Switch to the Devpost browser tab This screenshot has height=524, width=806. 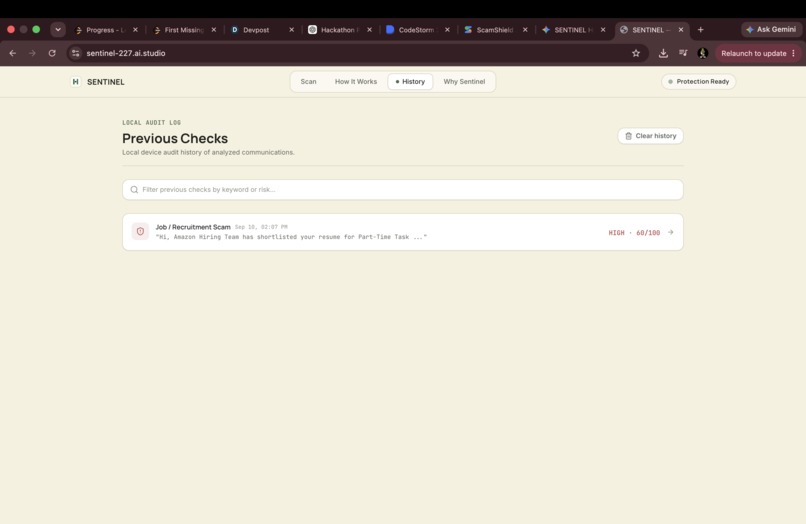coord(255,30)
